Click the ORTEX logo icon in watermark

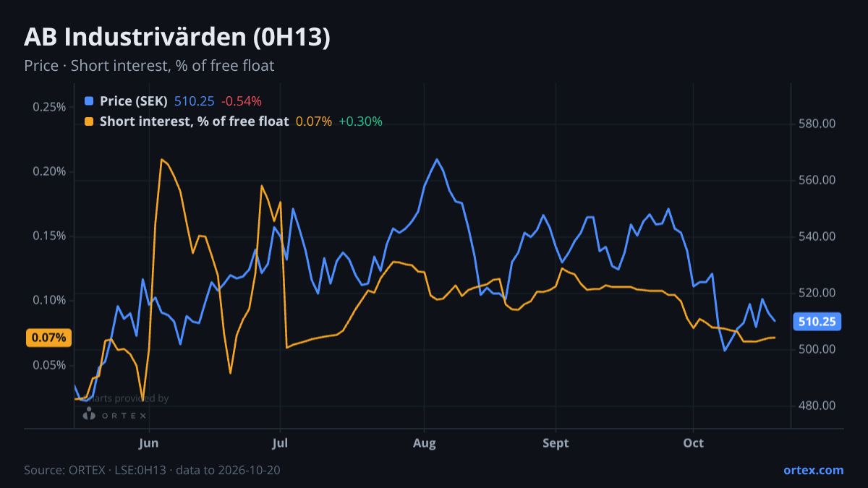(x=90, y=414)
